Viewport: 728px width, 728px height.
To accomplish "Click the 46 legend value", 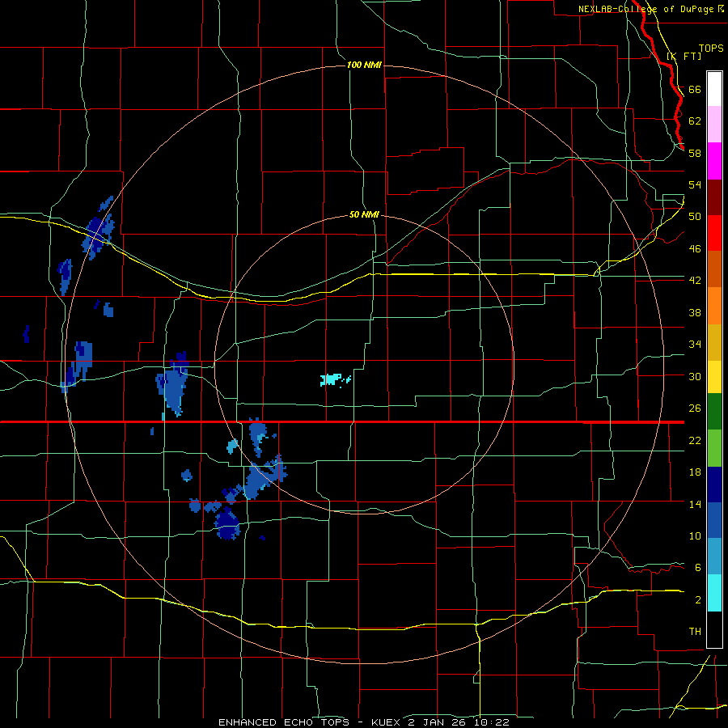I will click(695, 249).
